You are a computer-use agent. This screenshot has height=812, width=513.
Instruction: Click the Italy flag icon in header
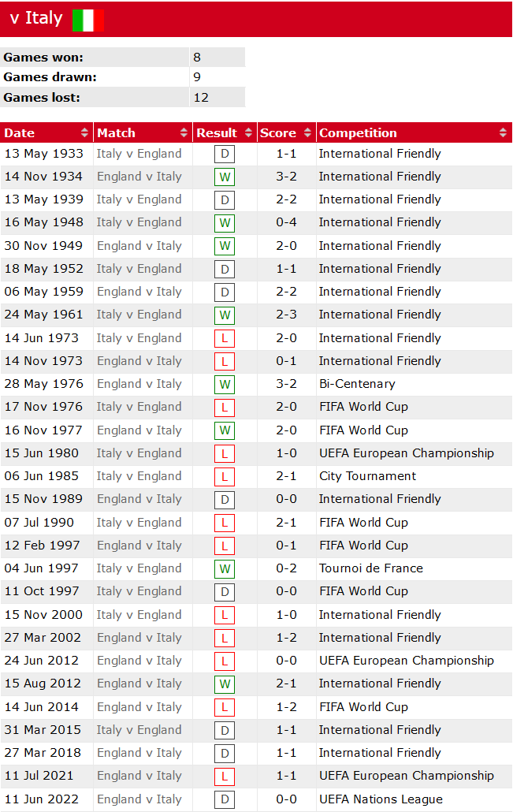click(x=88, y=20)
